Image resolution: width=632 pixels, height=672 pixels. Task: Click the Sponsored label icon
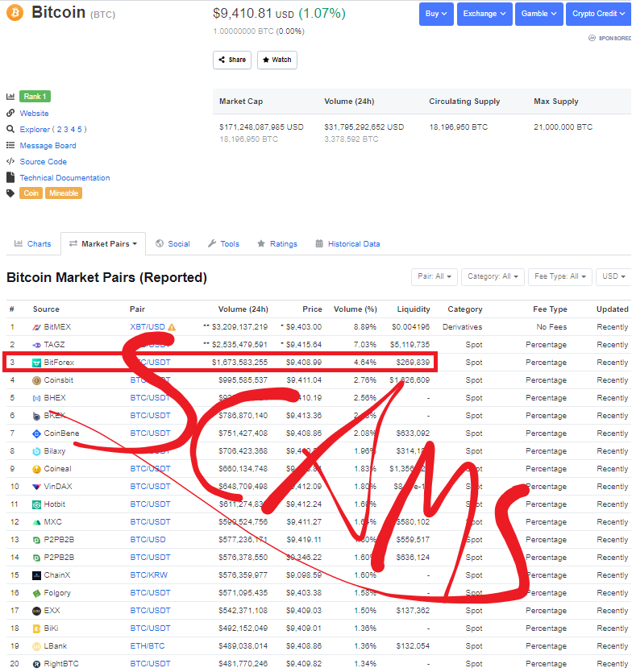[592, 38]
